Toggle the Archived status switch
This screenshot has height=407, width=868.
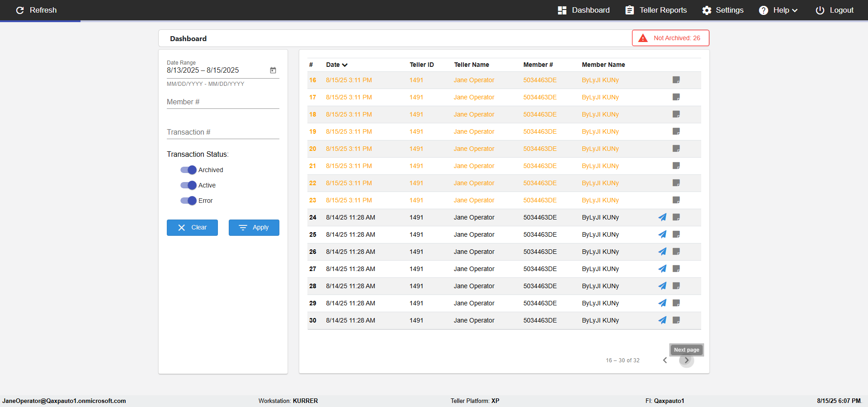(189, 170)
